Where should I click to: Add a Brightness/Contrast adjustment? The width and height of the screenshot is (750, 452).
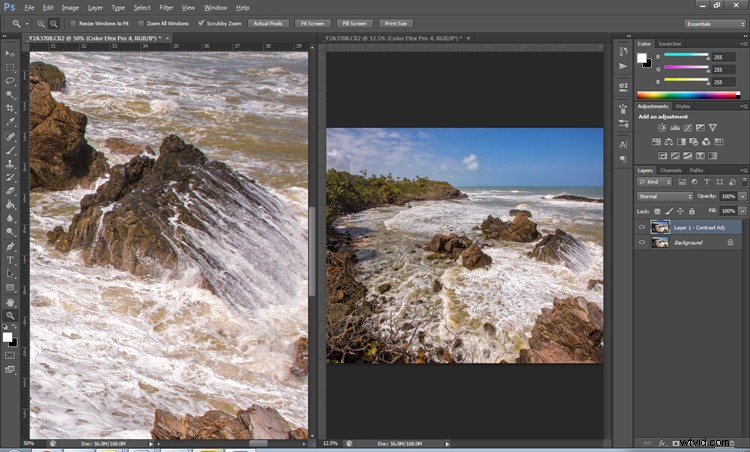tap(662, 128)
